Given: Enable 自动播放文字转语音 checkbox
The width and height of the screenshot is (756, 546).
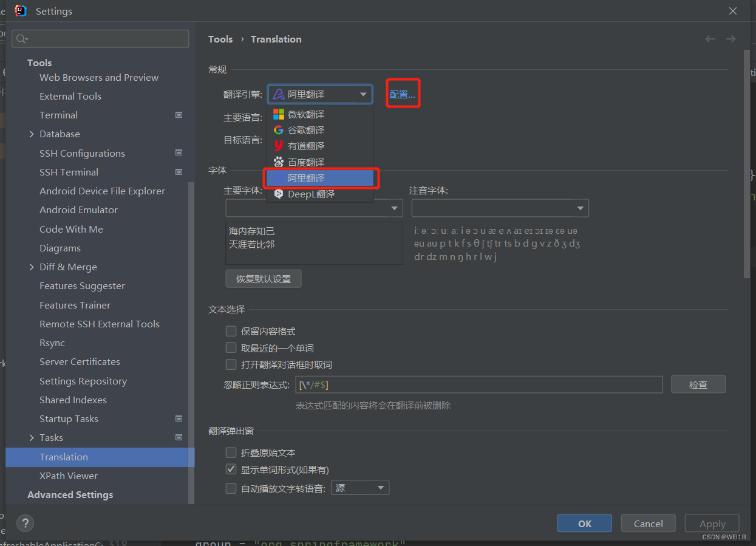Looking at the screenshot, I should 231,488.
